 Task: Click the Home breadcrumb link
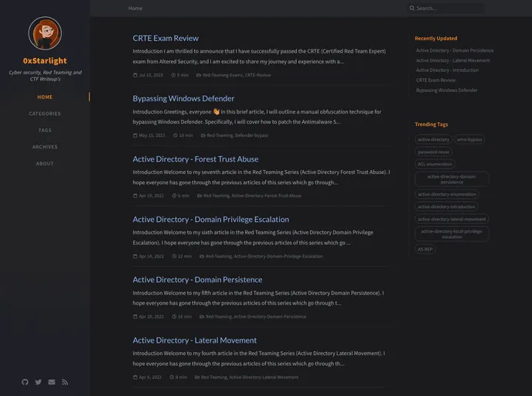click(x=135, y=9)
